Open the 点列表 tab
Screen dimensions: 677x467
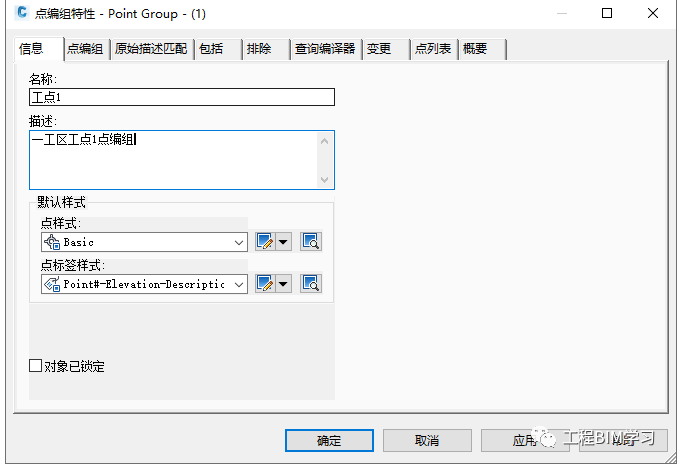434,49
